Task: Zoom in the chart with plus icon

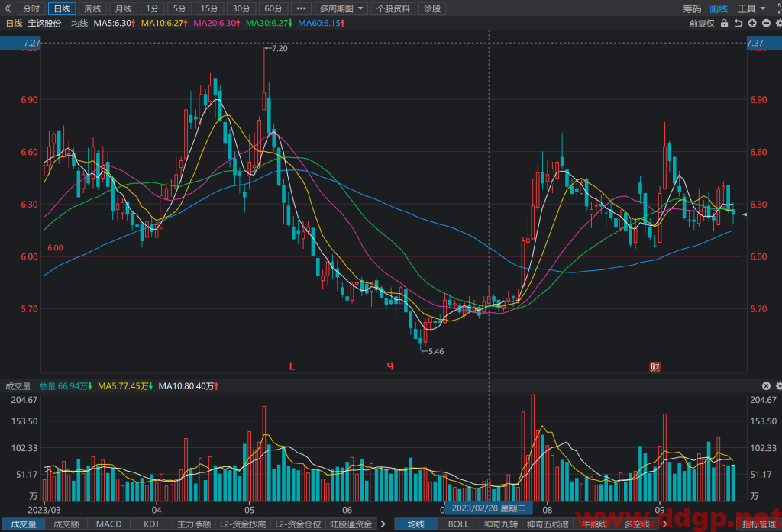Action: (752, 24)
